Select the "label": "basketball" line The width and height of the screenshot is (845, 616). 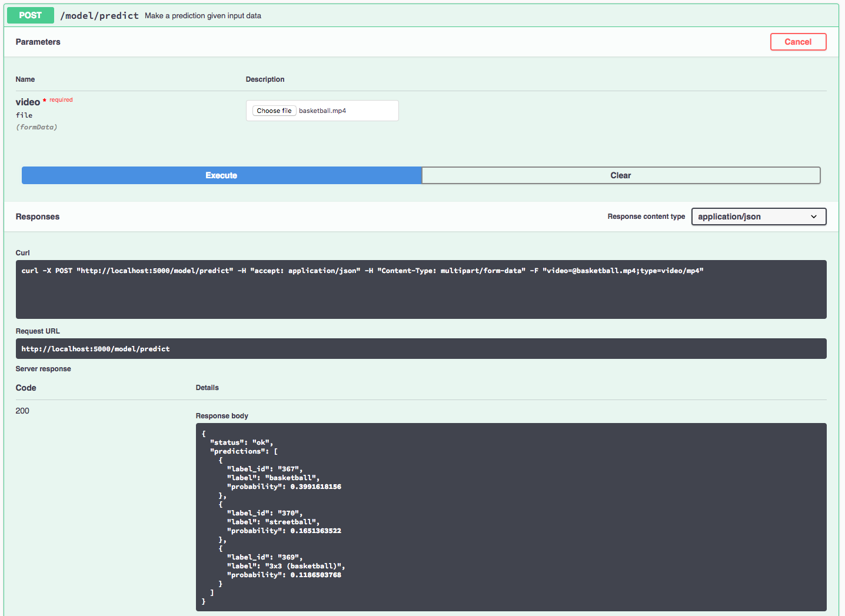[x=274, y=478]
